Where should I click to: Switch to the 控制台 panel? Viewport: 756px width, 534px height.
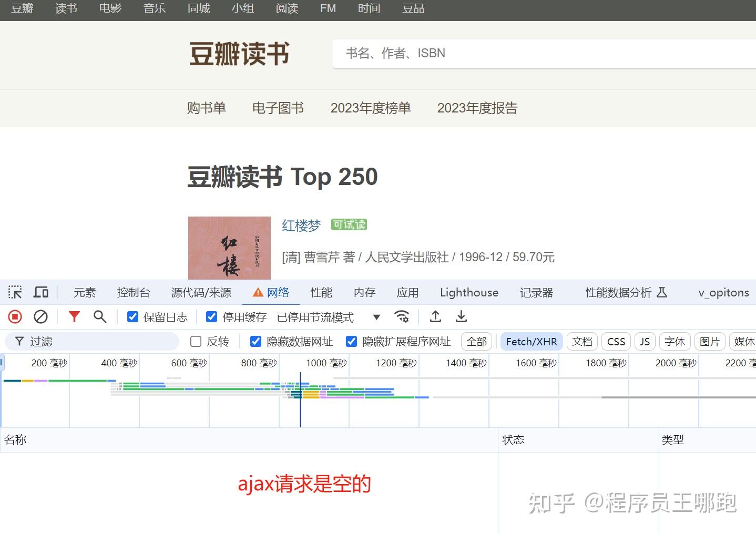[x=134, y=292]
